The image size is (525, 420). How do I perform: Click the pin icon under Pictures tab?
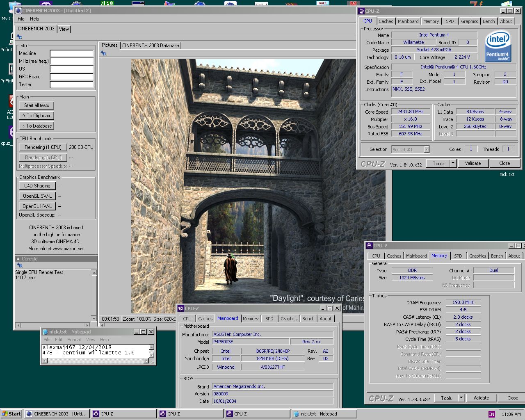(x=103, y=53)
